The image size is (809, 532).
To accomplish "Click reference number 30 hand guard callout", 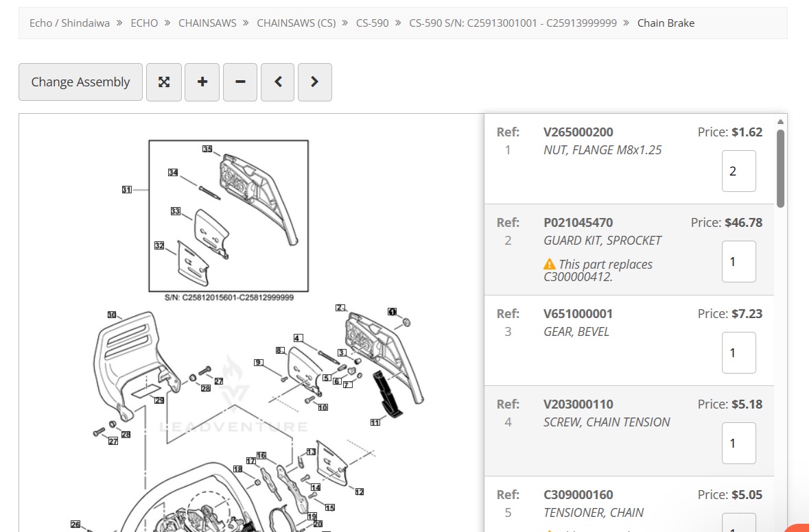I will pos(111,315).
